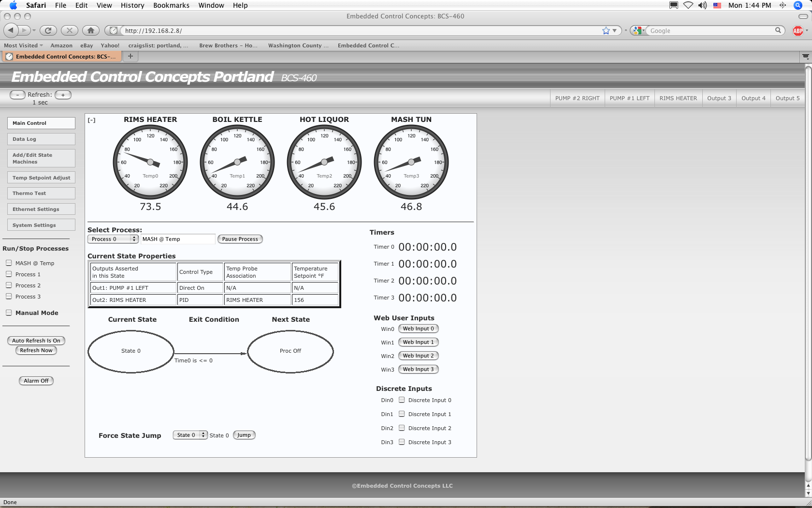Enable the Process 1 checkbox
This screenshot has height=508, width=812.
(x=9, y=274)
